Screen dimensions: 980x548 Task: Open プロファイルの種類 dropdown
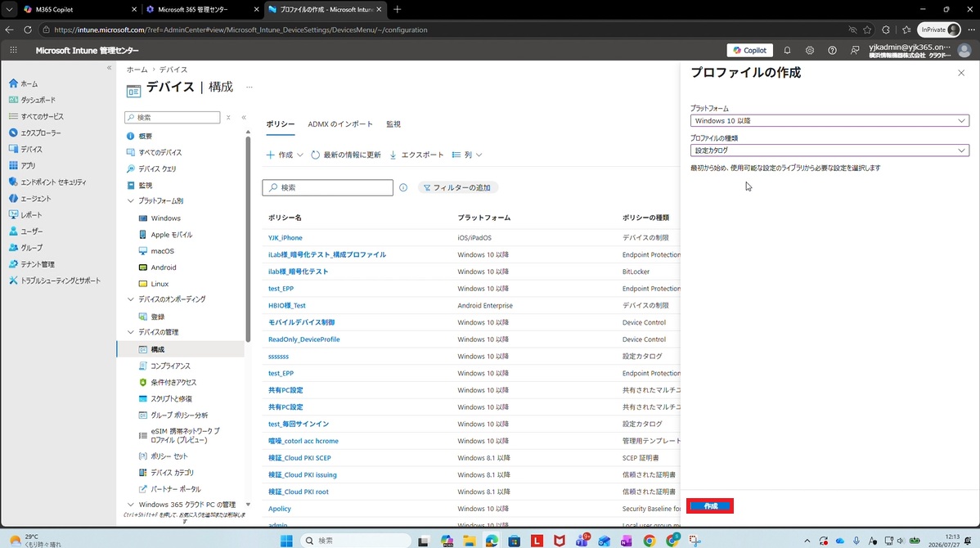829,150
